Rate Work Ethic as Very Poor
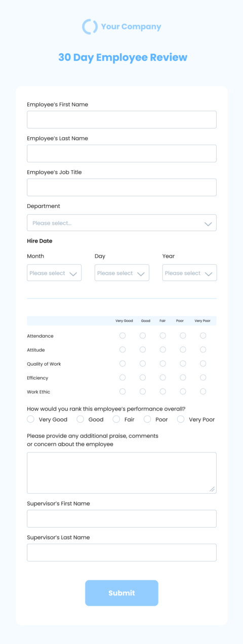 [203, 391]
